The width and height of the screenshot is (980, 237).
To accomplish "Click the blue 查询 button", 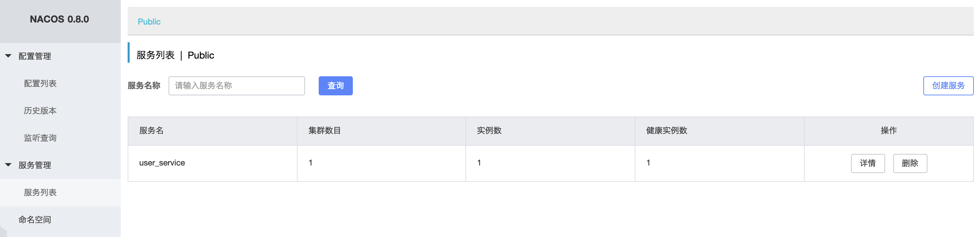I will click(335, 86).
